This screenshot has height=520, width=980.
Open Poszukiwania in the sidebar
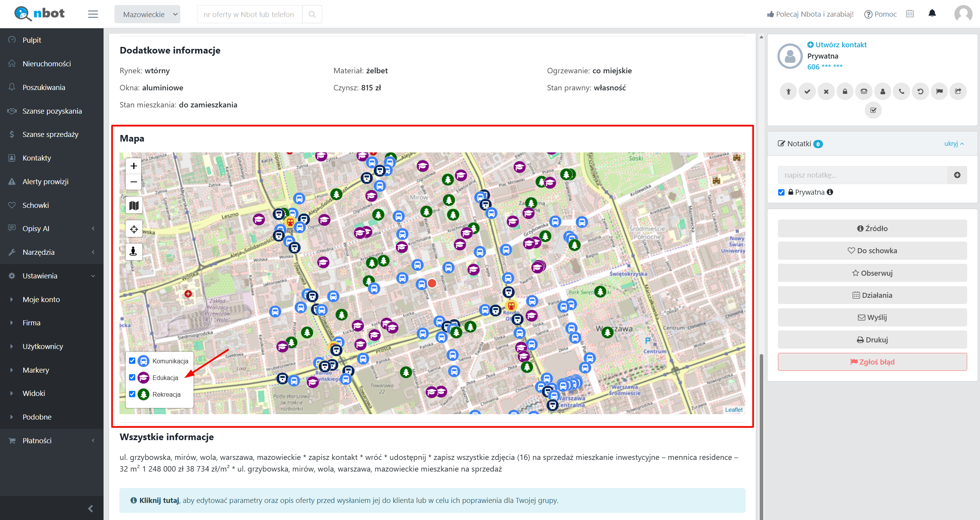coord(52,87)
